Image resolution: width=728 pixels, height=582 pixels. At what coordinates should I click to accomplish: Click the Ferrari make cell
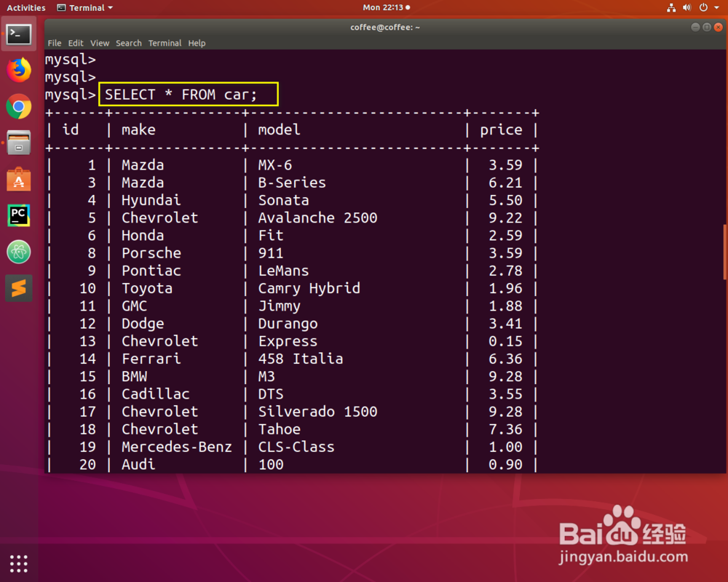tap(151, 359)
